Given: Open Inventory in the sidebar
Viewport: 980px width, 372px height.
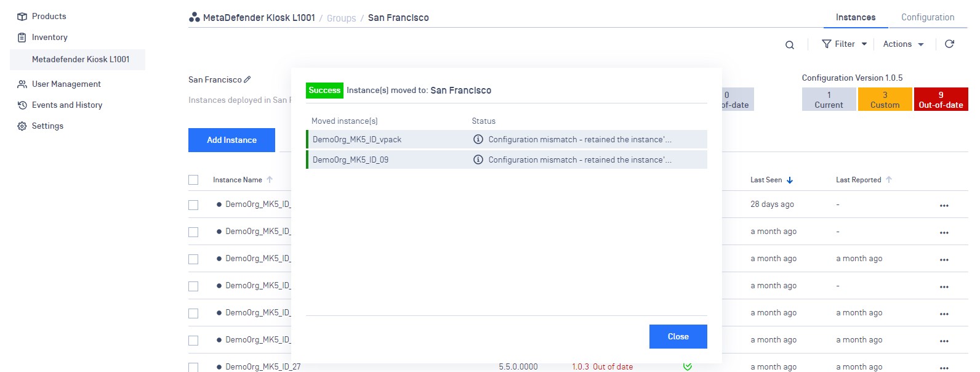Looking at the screenshot, I should [x=50, y=38].
